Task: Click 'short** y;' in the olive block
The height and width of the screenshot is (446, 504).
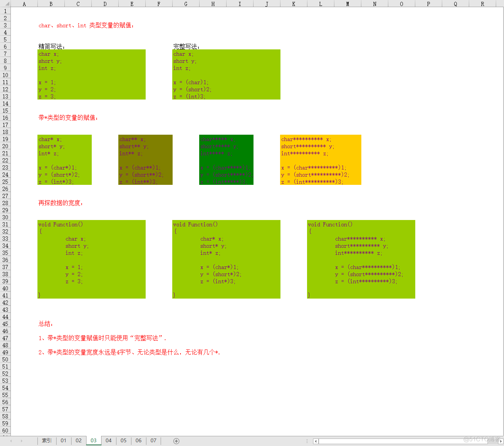Action: coord(134,146)
